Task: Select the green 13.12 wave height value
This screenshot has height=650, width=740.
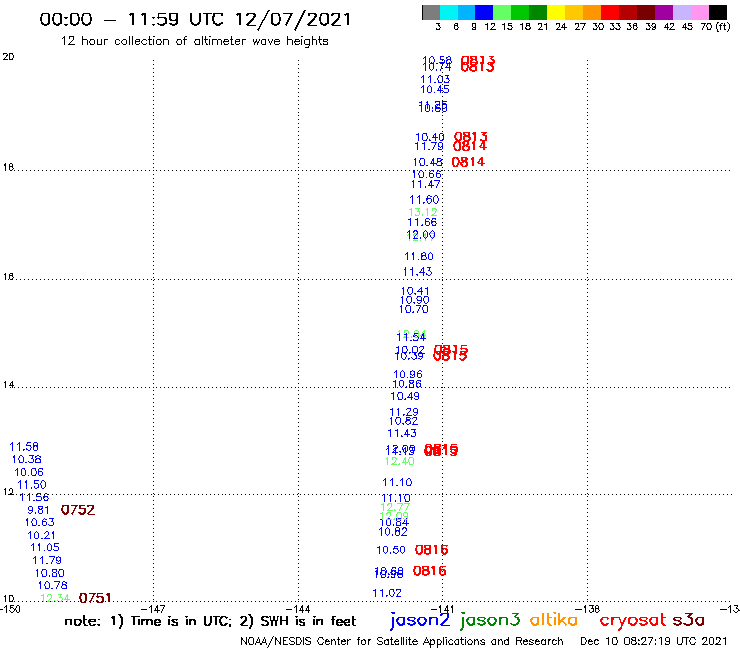Action: [x=423, y=212]
